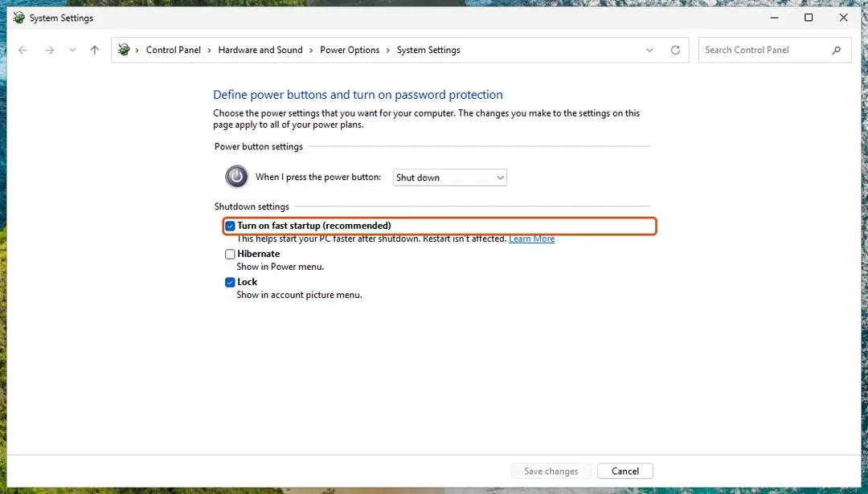Click the Save changes button
Screen dimensions: 868x494
551,472
